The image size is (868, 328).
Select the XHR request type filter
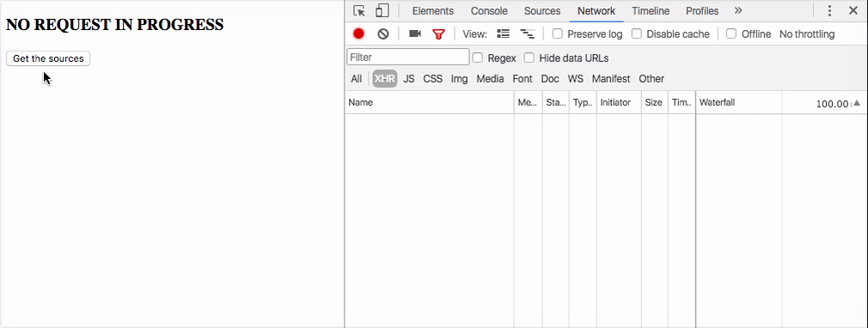[x=385, y=79]
